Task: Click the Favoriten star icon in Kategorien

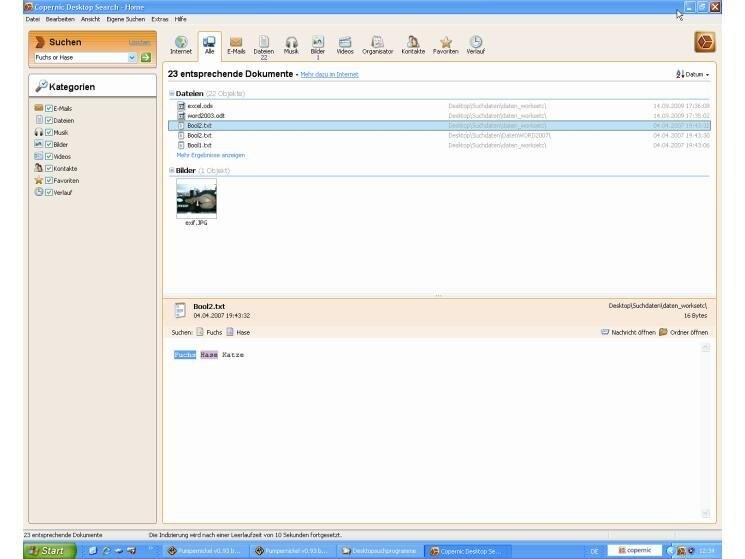Action: click(x=39, y=180)
